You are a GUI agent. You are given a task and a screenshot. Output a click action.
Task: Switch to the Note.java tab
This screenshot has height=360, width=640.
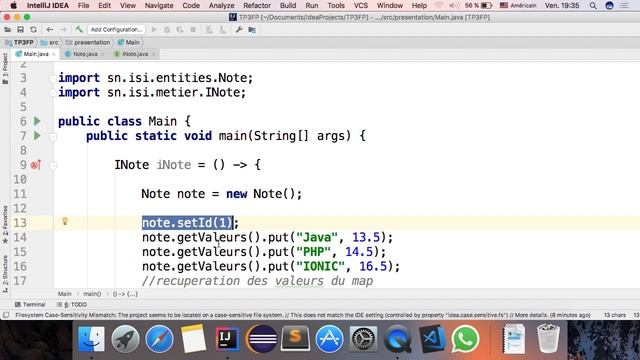pos(85,54)
